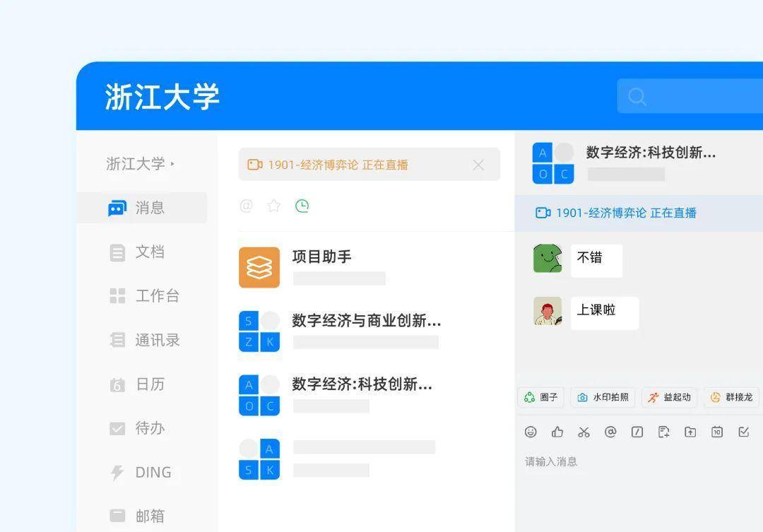
Task: Open 圈子 circle button
Action: pyautogui.click(x=540, y=397)
